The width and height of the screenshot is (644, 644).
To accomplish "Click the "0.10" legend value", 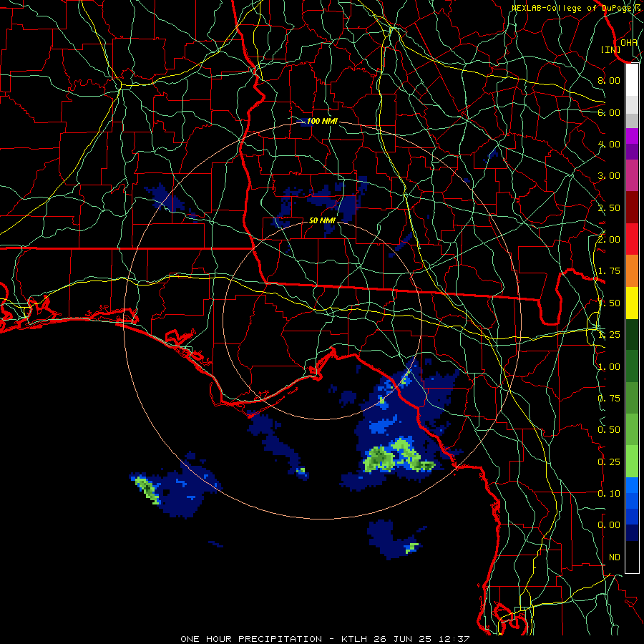I will (609, 494).
